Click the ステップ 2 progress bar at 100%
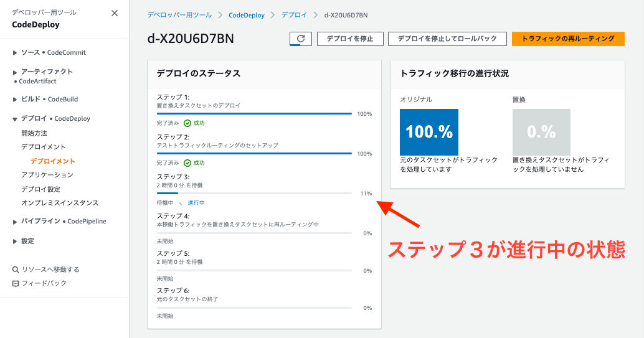The width and height of the screenshot is (644, 338). click(x=254, y=153)
